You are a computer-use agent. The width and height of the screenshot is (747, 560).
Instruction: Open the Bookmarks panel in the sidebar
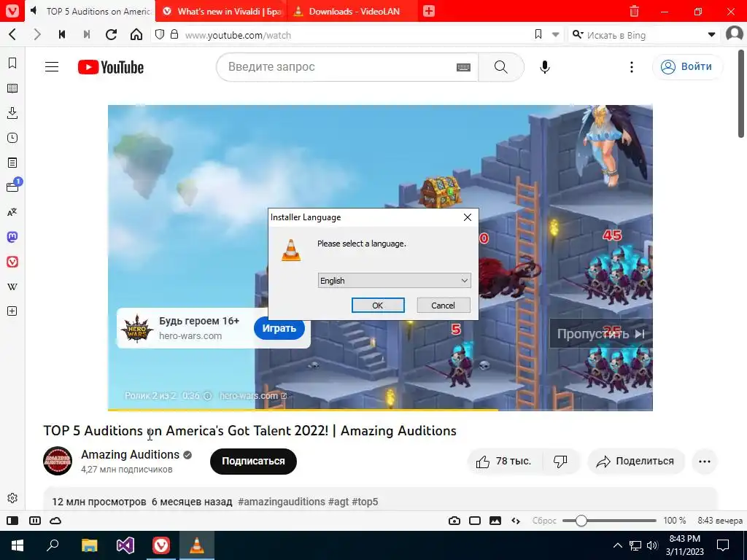[12, 63]
